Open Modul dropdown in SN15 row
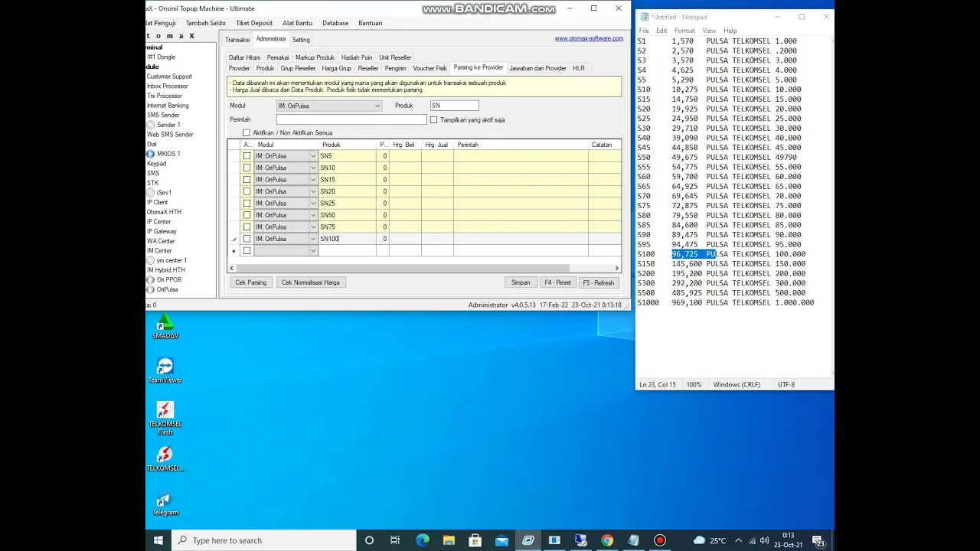 pyautogui.click(x=313, y=180)
